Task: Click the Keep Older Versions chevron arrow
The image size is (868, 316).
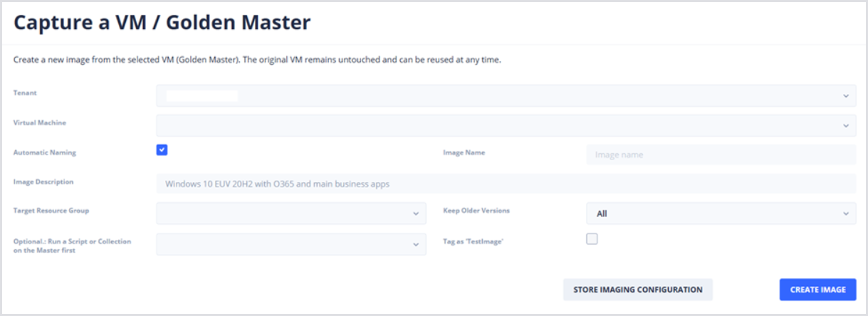Action: tap(845, 214)
